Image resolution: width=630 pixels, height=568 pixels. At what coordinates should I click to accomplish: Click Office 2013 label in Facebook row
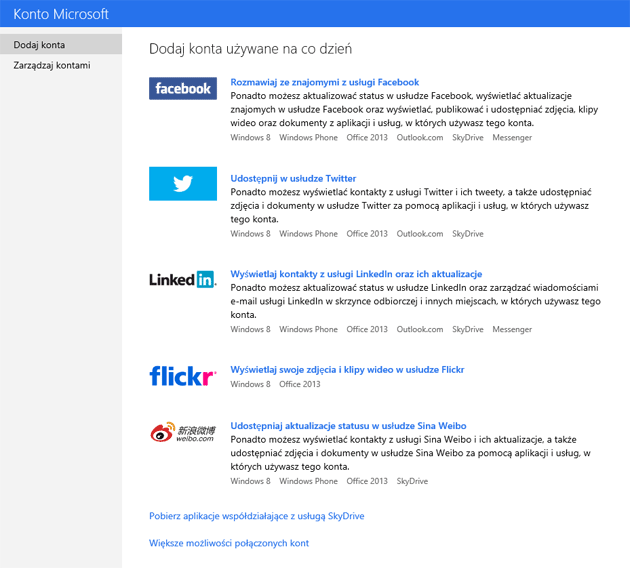(x=367, y=138)
